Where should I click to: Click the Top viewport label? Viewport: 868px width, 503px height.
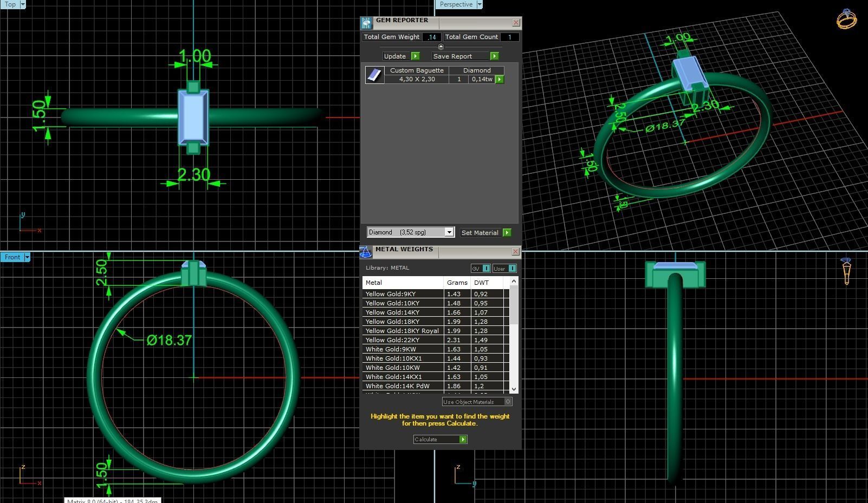point(10,4)
